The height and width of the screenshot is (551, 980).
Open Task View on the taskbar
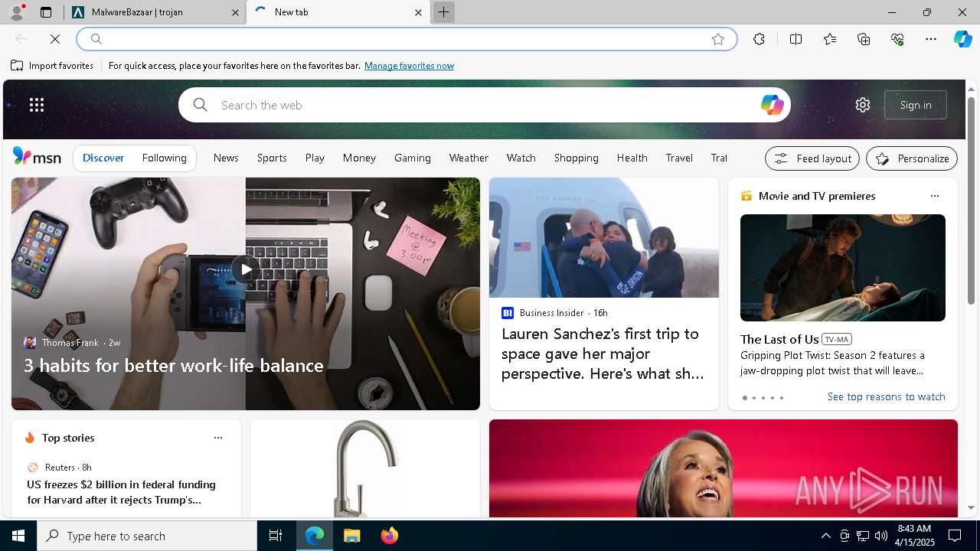[x=276, y=536]
